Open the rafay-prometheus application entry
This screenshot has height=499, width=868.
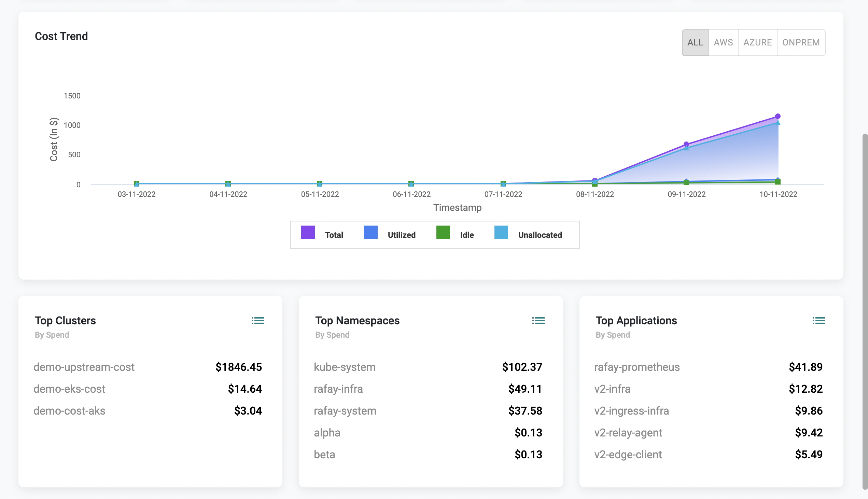pos(637,367)
